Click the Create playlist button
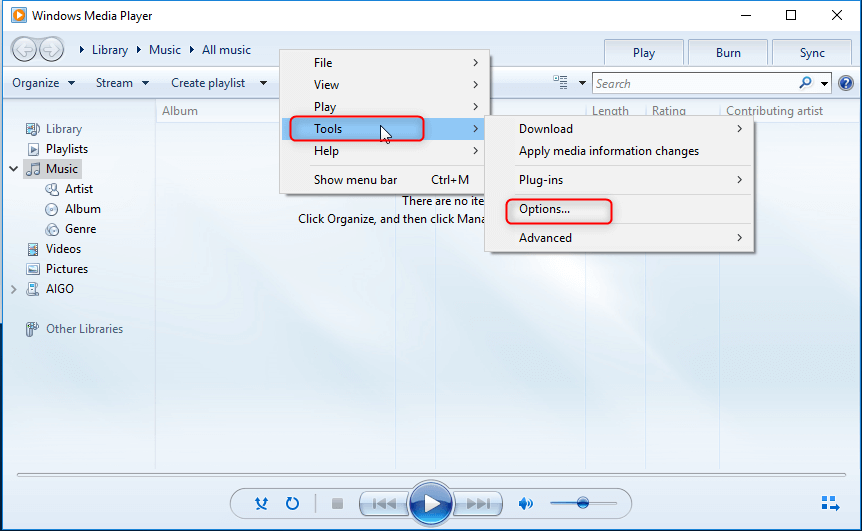 click(208, 83)
